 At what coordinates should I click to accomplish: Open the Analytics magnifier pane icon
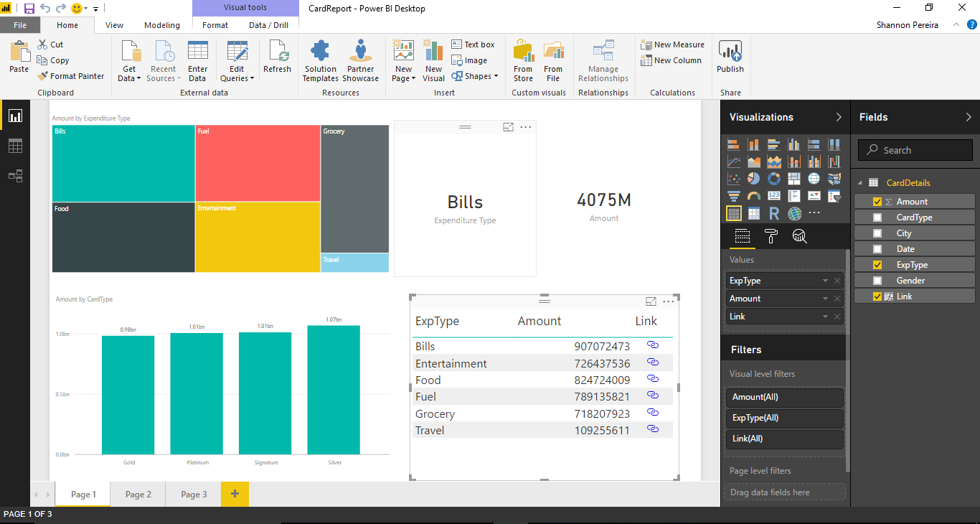coord(799,236)
